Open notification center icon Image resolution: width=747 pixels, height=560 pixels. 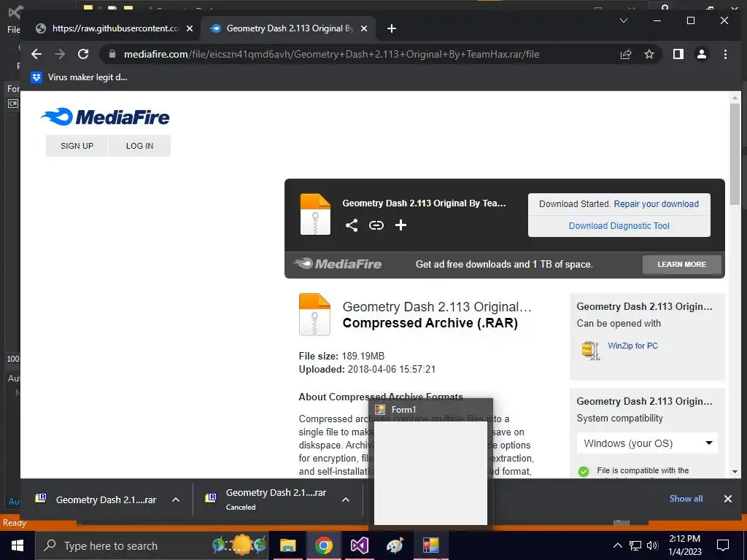pyautogui.click(x=723, y=545)
